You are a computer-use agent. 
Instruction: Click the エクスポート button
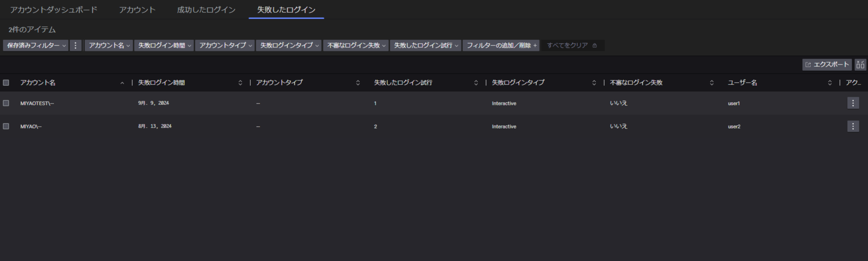coord(827,65)
